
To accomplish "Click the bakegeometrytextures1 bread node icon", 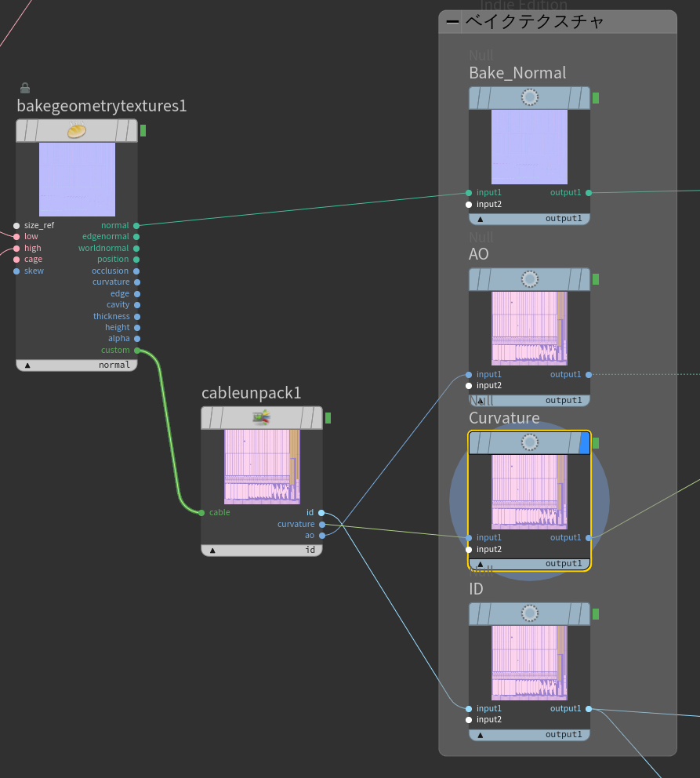I will click(x=76, y=131).
